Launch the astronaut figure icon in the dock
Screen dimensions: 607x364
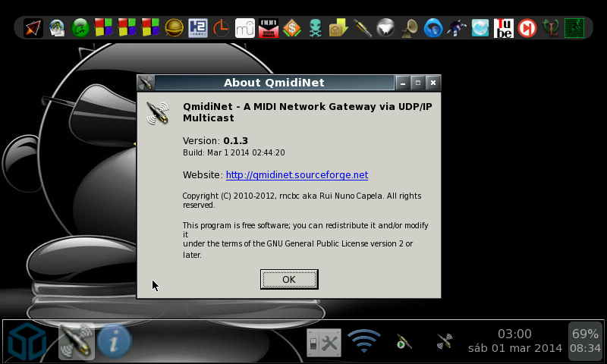(x=457, y=28)
